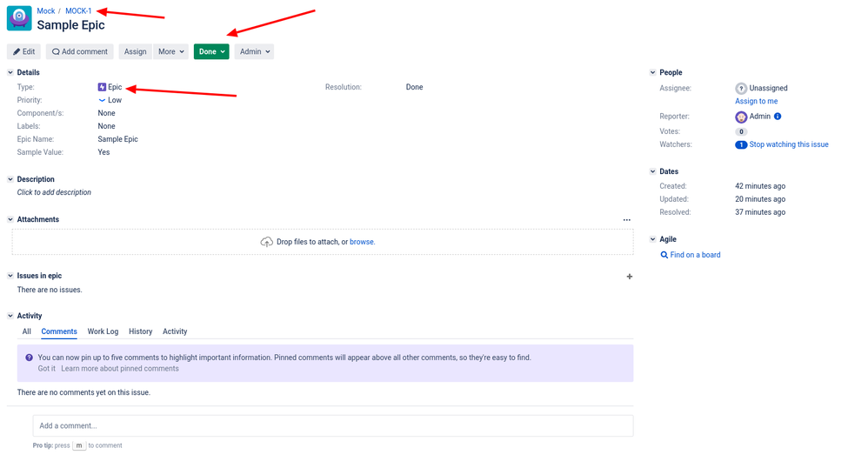Click the question mark icon in pinned comments banner

[29, 358]
